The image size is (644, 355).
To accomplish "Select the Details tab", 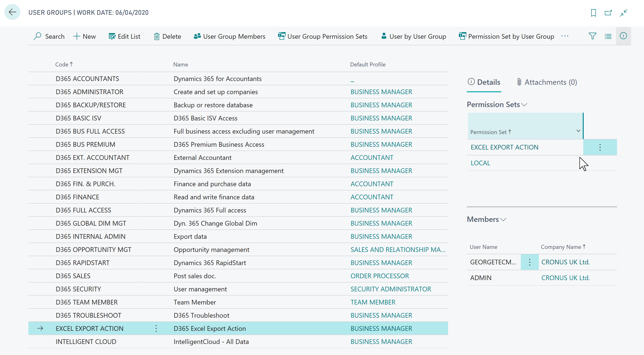I will (484, 82).
